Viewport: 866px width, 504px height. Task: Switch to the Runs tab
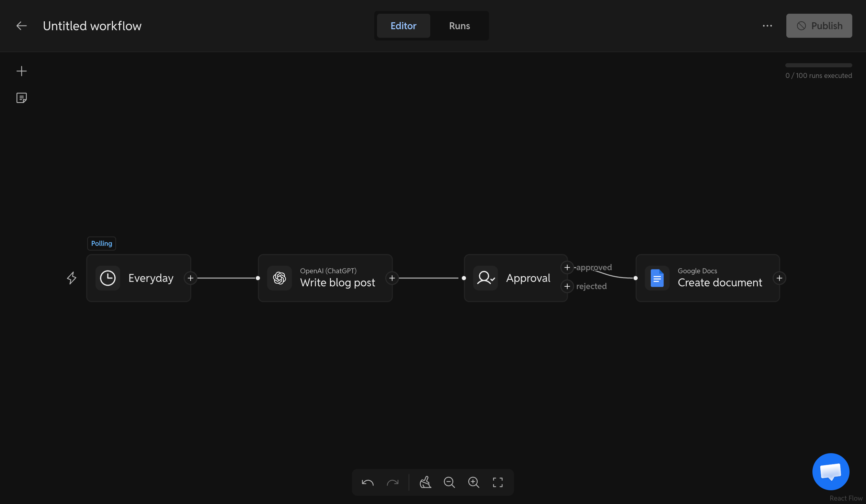459,26
